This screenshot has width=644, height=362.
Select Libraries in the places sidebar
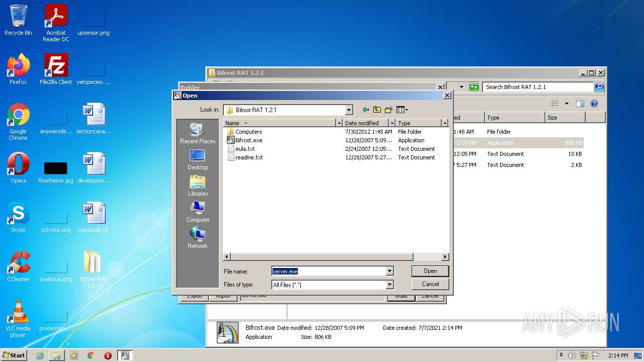click(x=198, y=186)
